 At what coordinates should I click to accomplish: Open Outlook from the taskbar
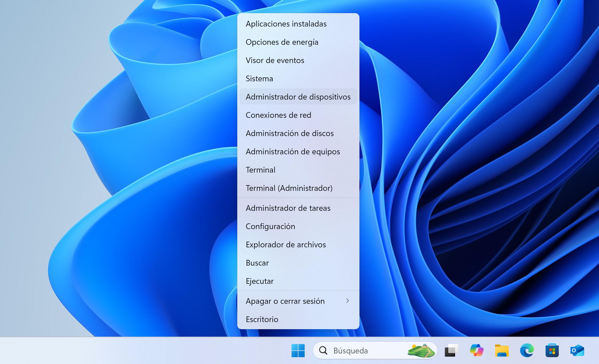pyautogui.click(x=577, y=351)
